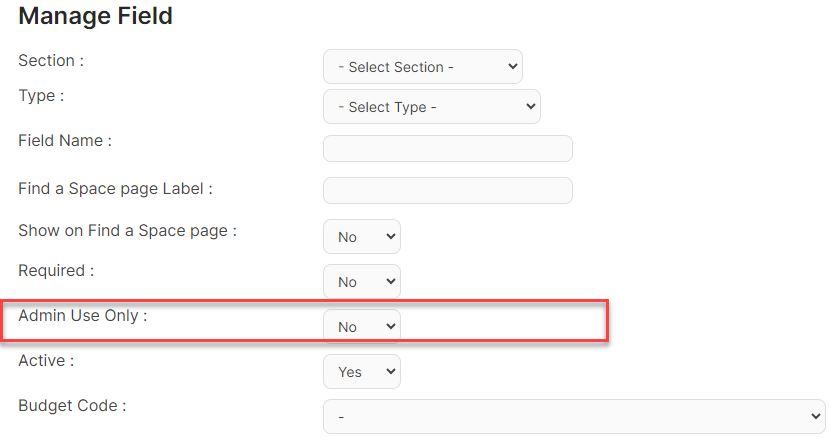834x446 pixels.
Task: Click the Admin Use Only label
Action: click(82, 315)
